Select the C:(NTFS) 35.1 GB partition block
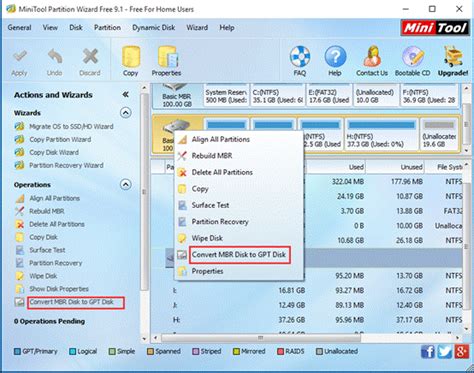Image resolution: width=474 pixels, height=373 pixels. click(278, 96)
